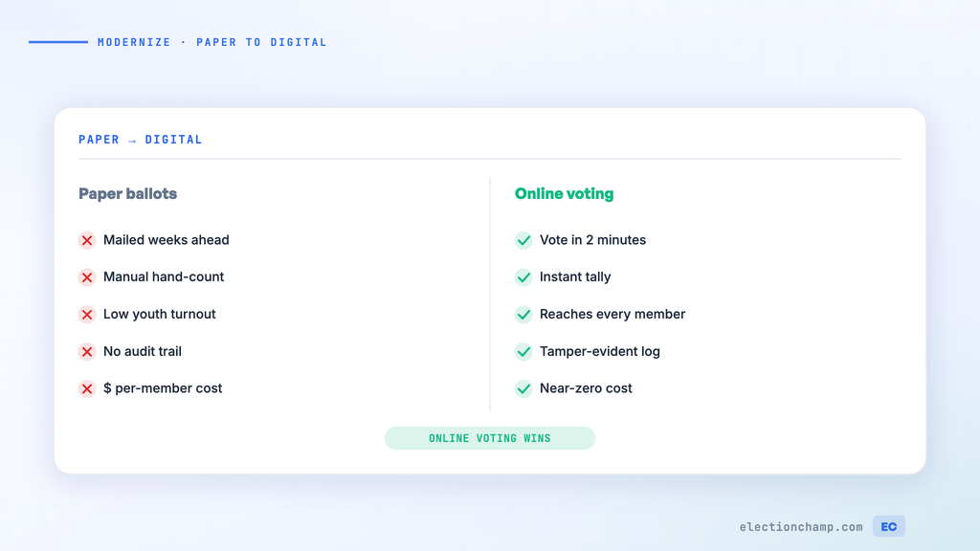The height and width of the screenshot is (551, 980).
Task: Open the electionchamp.com link
Action: coord(801,527)
